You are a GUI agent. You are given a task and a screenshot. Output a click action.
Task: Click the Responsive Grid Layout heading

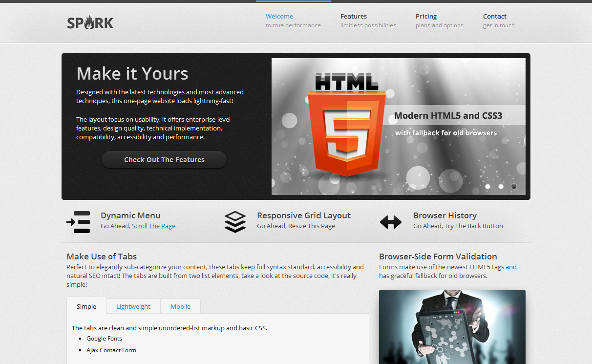coord(303,215)
